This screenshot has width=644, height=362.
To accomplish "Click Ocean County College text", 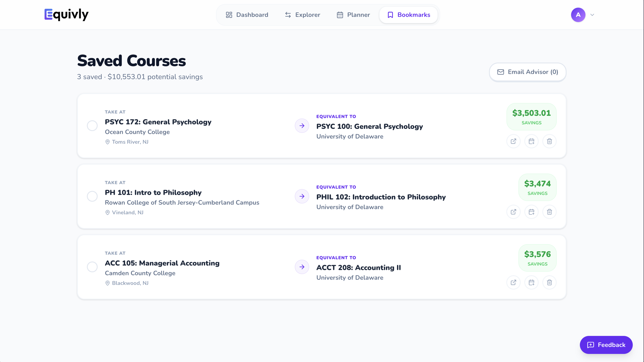I will (x=137, y=132).
